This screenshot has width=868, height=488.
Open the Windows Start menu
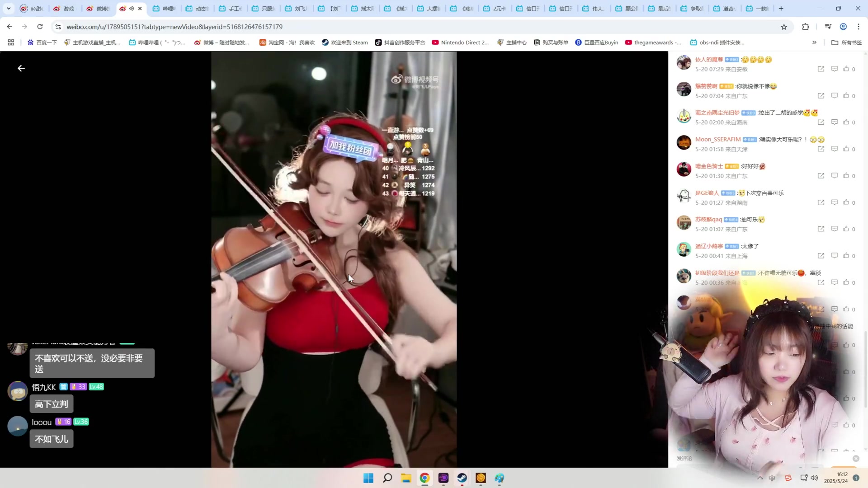(368, 478)
